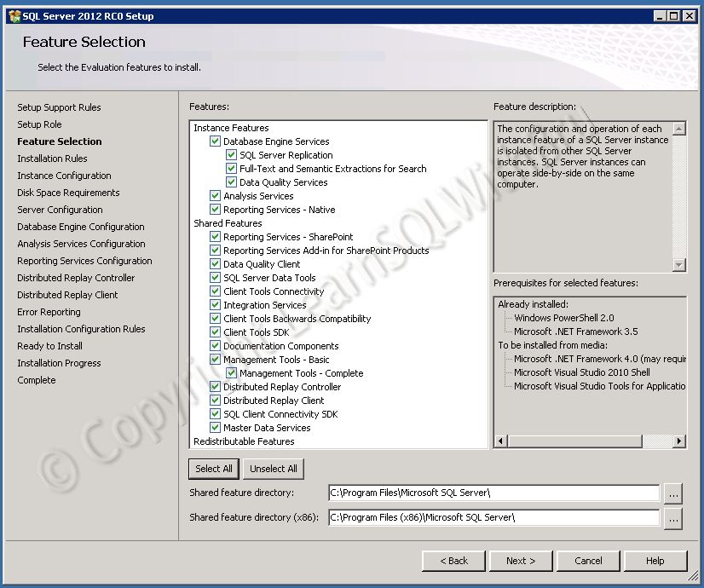The width and height of the screenshot is (704, 588).
Task: Toggle Management Tools - Complete checkbox
Action: click(x=231, y=373)
